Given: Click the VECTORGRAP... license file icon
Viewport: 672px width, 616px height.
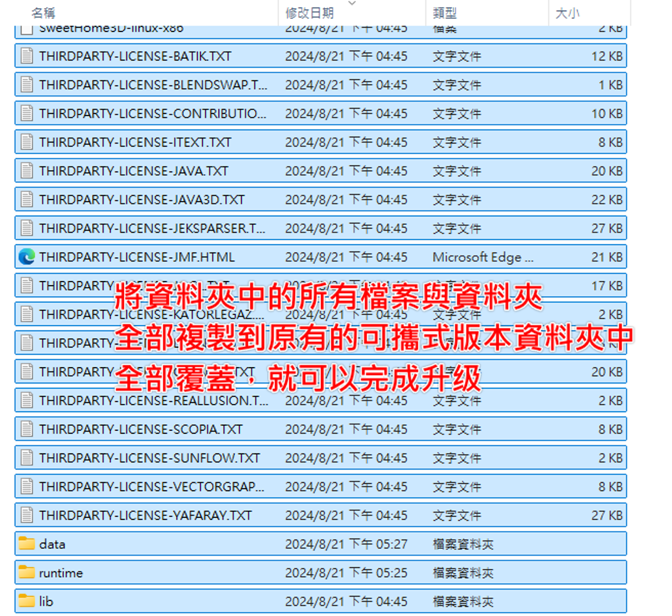Looking at the screenshot, I should tap(27, 486).
